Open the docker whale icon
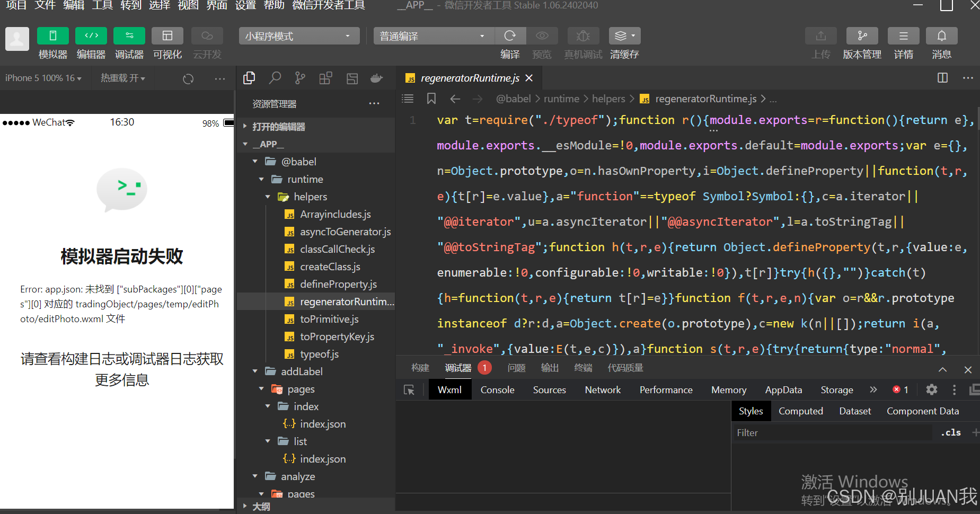Image resolution: width=980 pixels, height=514 pixels. coord(377,78)
